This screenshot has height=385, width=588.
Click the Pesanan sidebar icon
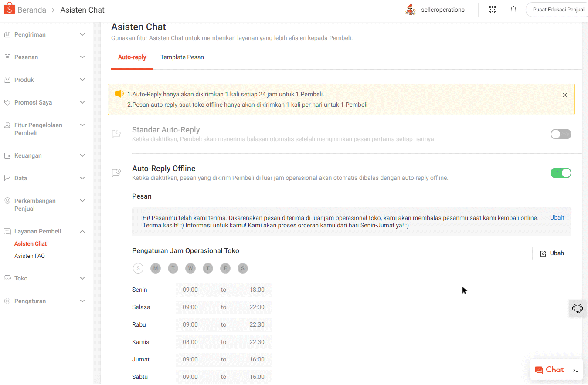[x=7, y=57]
